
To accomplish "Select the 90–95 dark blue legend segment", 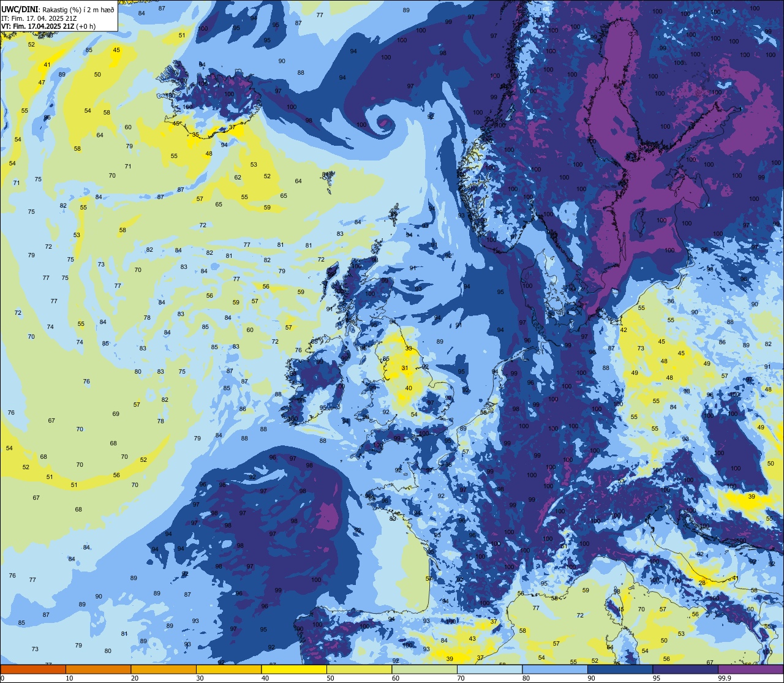I will click(x=620, y=670).
